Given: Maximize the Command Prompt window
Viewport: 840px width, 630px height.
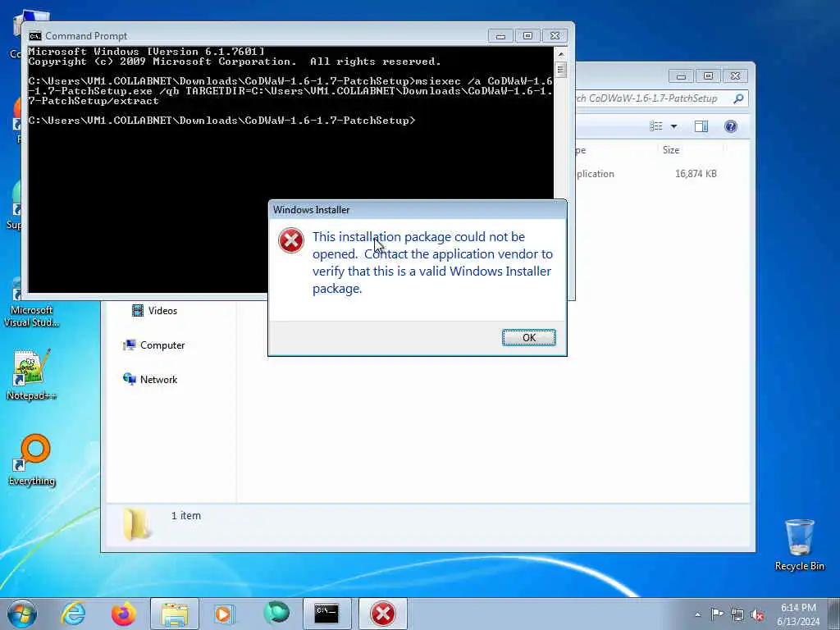Looking at the screenshot, I should (527, 36).
